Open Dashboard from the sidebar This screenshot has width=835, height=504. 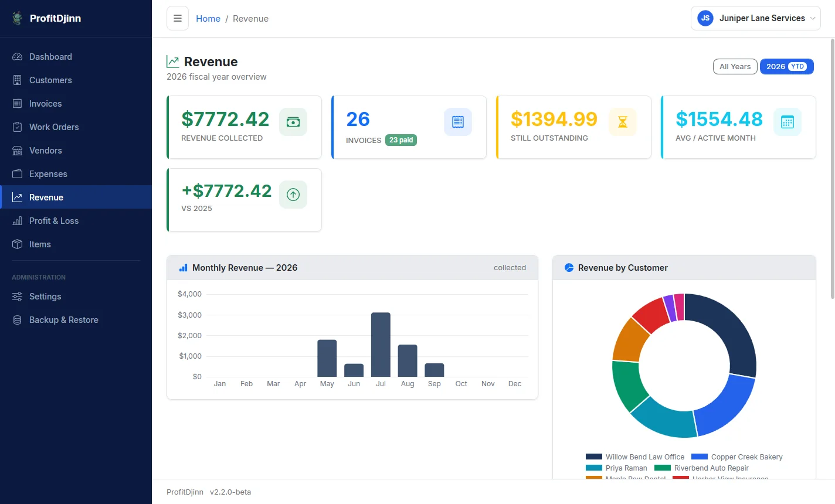click(x=76, y=57)
